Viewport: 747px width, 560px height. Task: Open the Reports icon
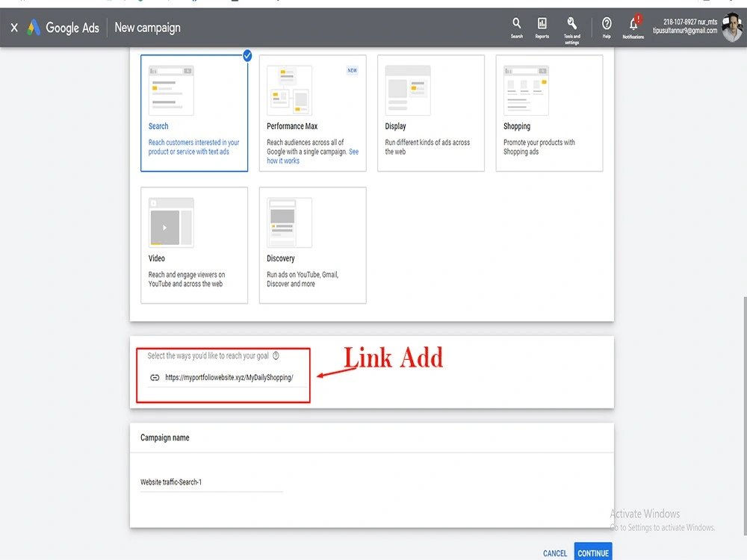tap(542, 28)
